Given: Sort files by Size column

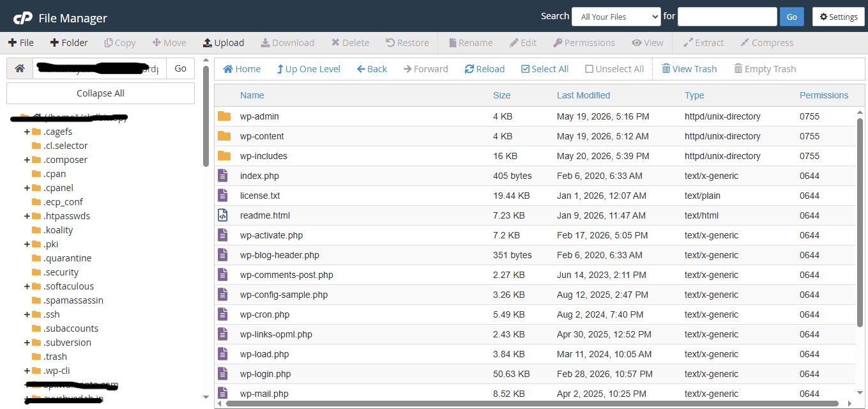Looking at the screenshot, I should pos(501,95).
